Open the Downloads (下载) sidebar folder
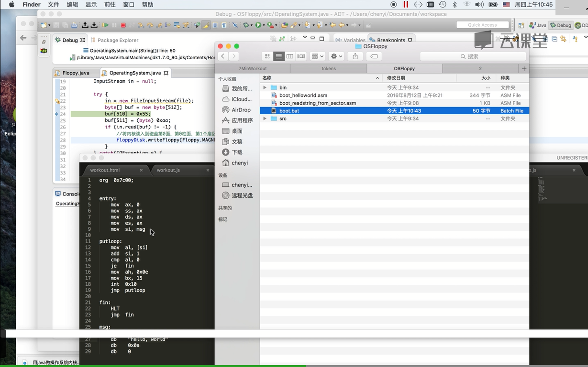588x367 pixels. click(237, 152)
